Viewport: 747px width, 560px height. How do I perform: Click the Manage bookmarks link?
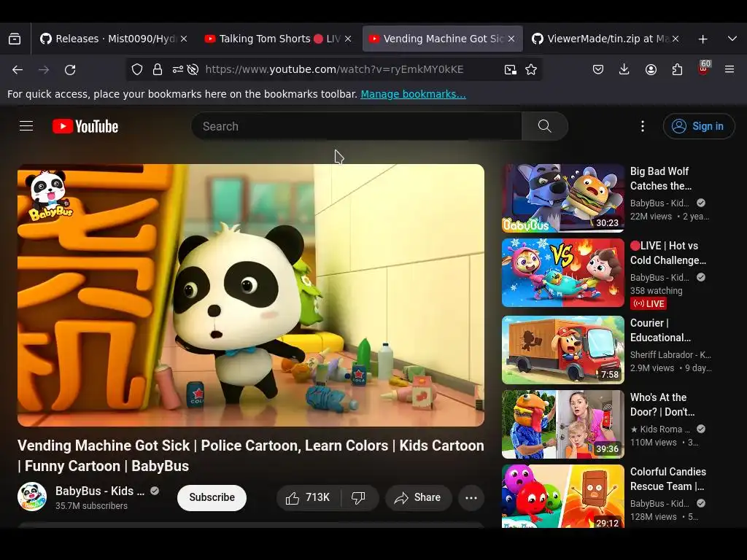tap(413, 94)
